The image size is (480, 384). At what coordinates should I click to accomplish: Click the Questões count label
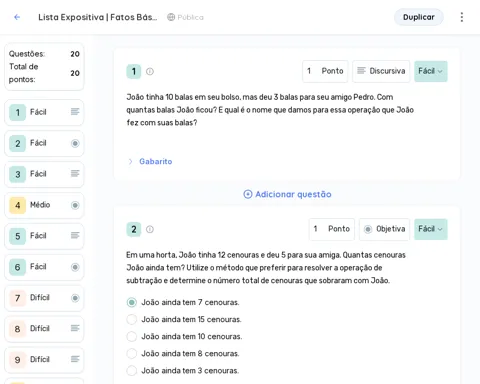point(27,54)
